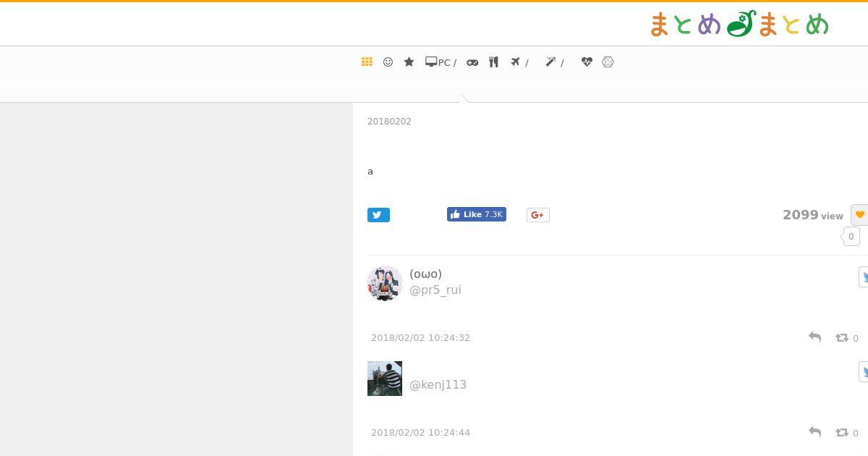
Task: Share article on Google Plus
Action: coord(537,215)
